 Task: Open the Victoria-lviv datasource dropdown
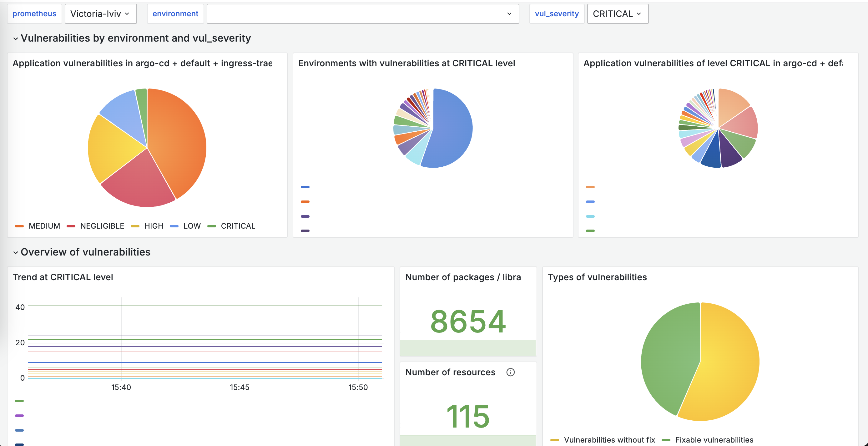pos(100,13)
